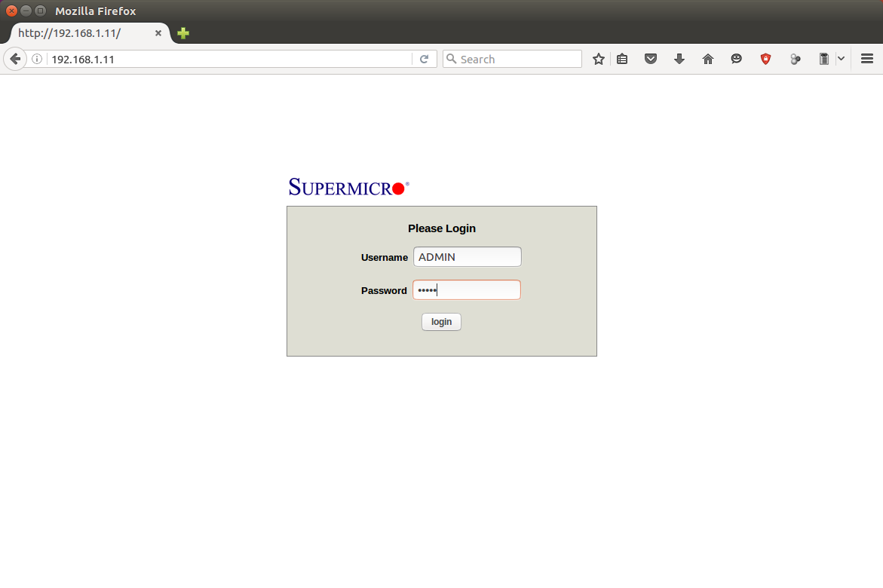Viewport: 883px width, 588px height.
Task: Close the 192.168.1.11 tab
Action: click(x=158, y=33)
